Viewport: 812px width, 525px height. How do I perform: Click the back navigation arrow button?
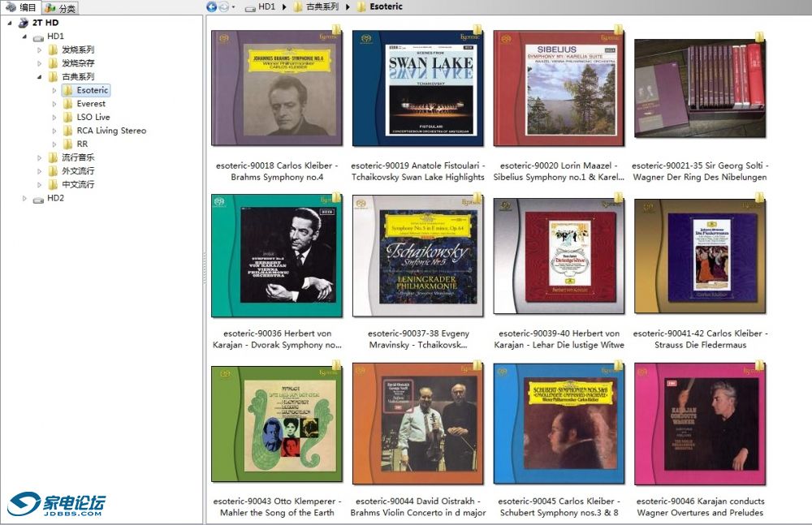(x=211, y=6)
